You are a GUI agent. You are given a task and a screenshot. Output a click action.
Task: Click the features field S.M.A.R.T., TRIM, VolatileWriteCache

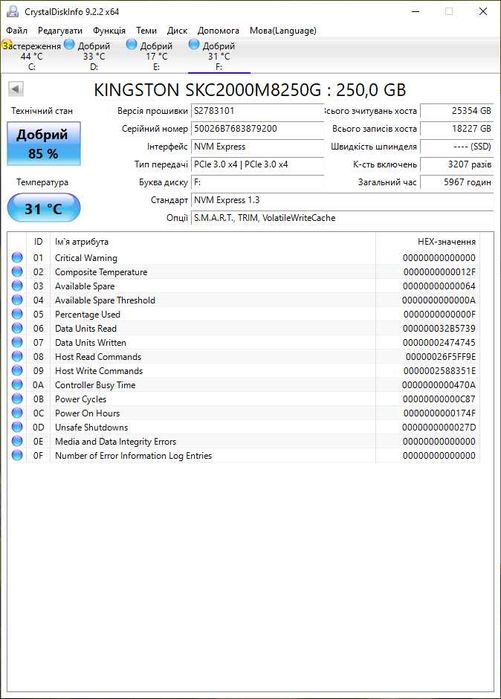coord(342,218)
